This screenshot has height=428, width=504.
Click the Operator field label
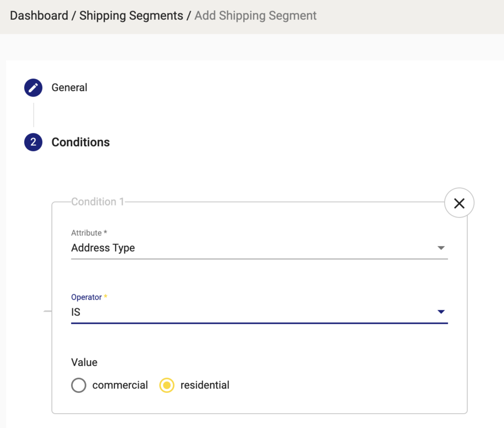[x=87, y=297]
